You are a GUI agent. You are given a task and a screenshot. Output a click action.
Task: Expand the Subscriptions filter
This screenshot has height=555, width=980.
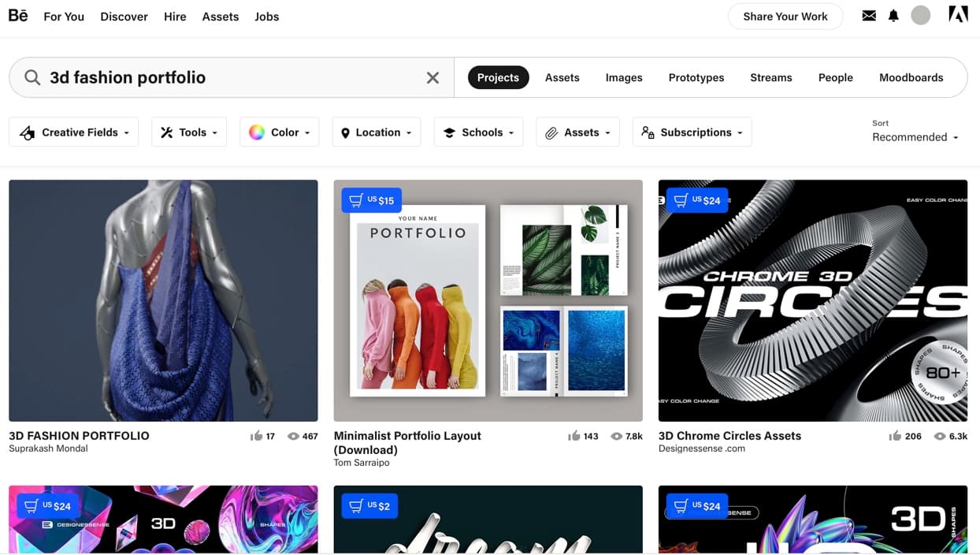click(x=691, y=132)
